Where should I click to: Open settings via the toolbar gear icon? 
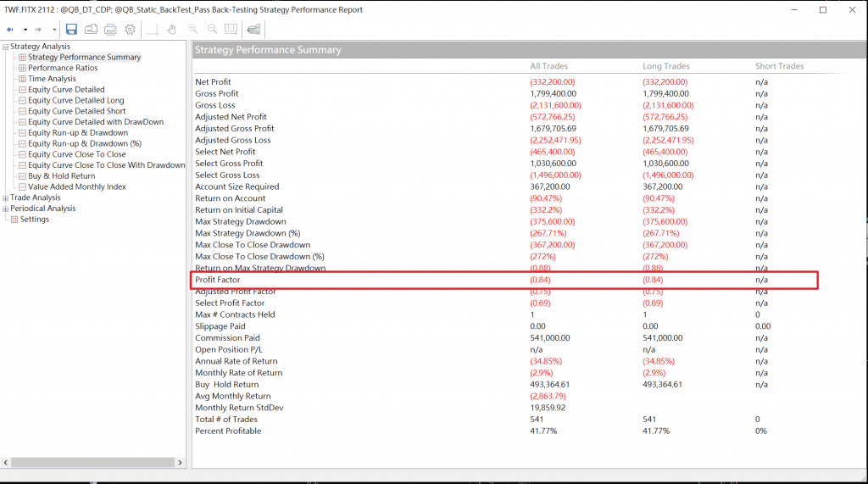click(130, 30)
